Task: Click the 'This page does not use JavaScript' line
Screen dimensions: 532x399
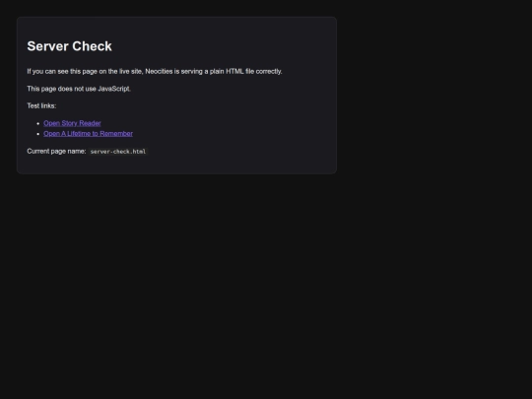Action: [79, 89]
